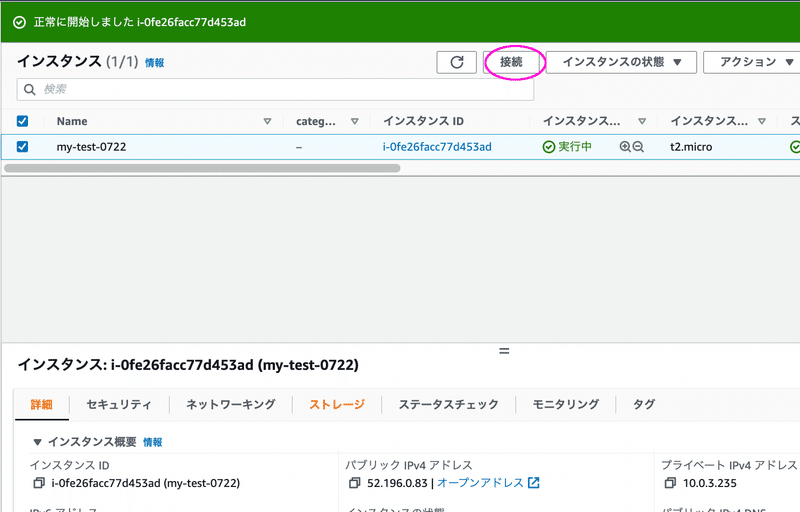Click the zoom-in icon beside 実行中
This screenshot has height=512, width=800.
[x=625, y=147]
